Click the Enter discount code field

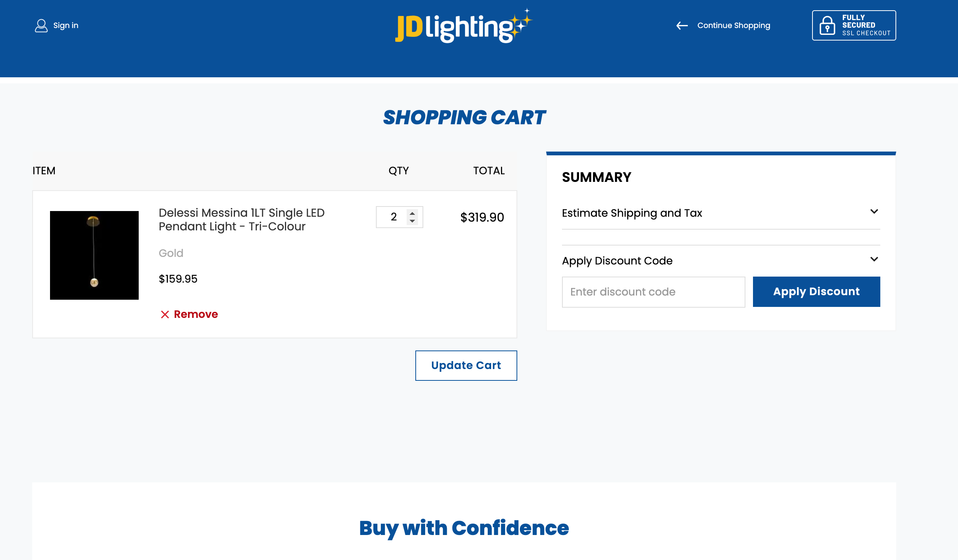(x=653, y=292)
